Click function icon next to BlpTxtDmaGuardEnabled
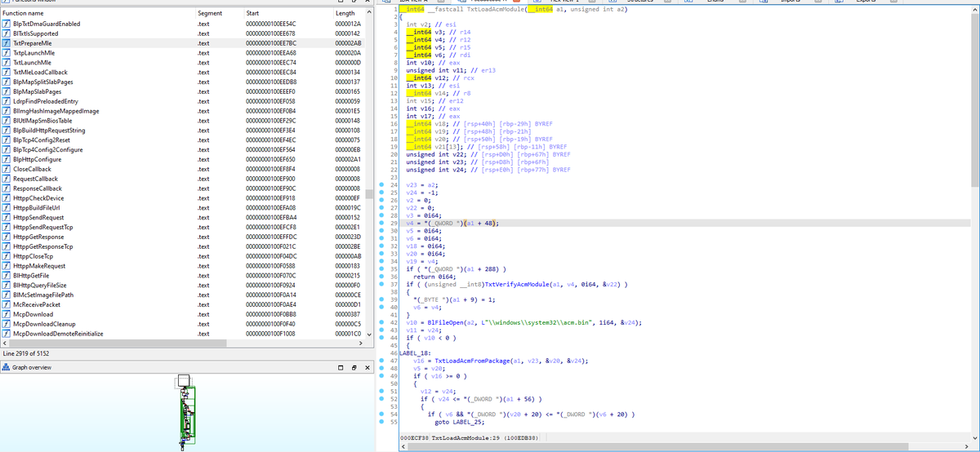This screenshot has height=452, width=980. [x=7, y=24]
